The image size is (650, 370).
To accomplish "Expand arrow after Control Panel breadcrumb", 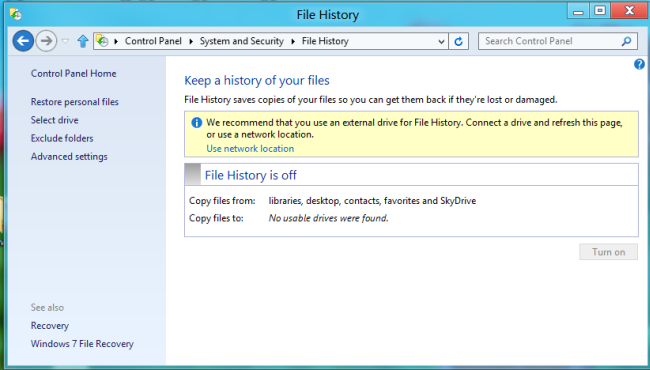I will point(191,41).
